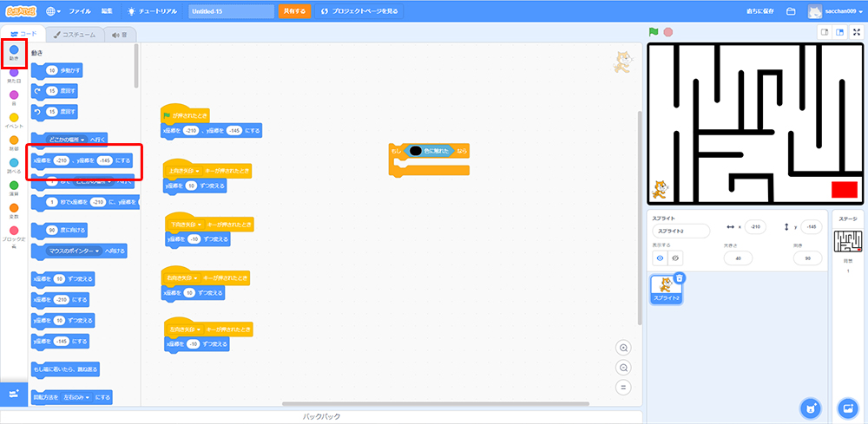Open the add extension button
The width and height of the screenshot is (868, 424).
pyautogui.click(x=14, y=394)
